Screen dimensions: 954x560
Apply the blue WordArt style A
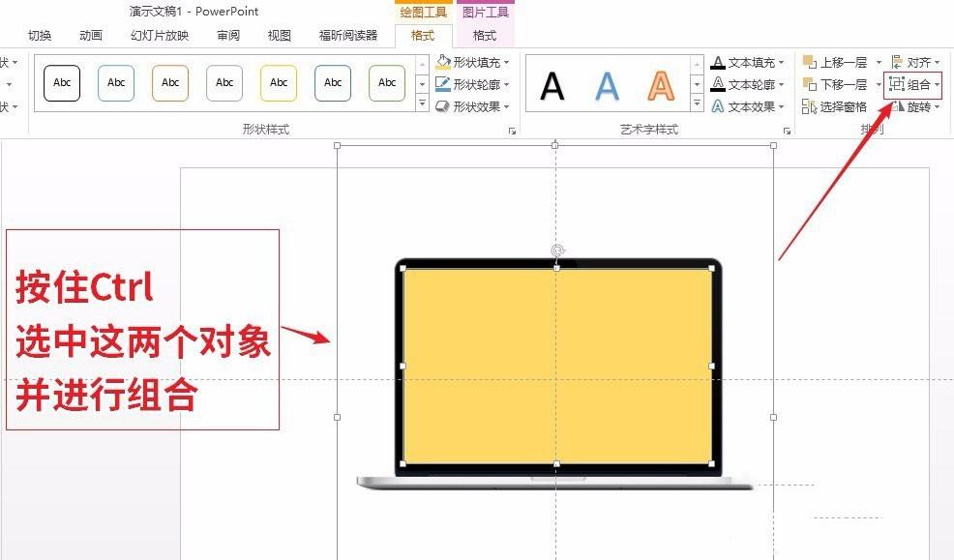pos(605,85)
